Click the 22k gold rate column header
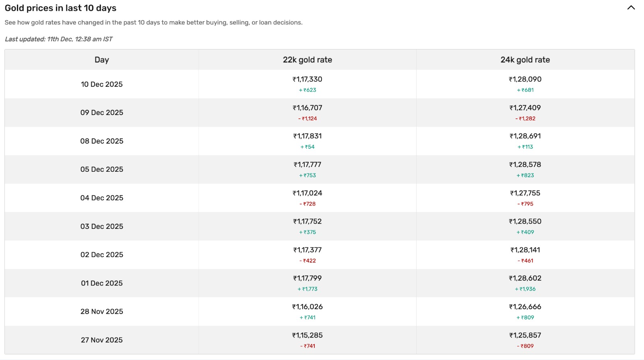The image size is (644, 360). (307, 60)
